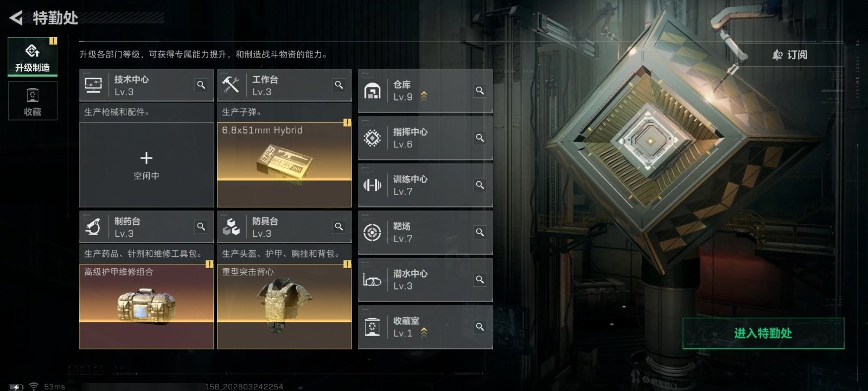Screen dimensions: 868x391
Task: Select the 升级制造 sidebar tab
Action: click(x=33, y=57)
